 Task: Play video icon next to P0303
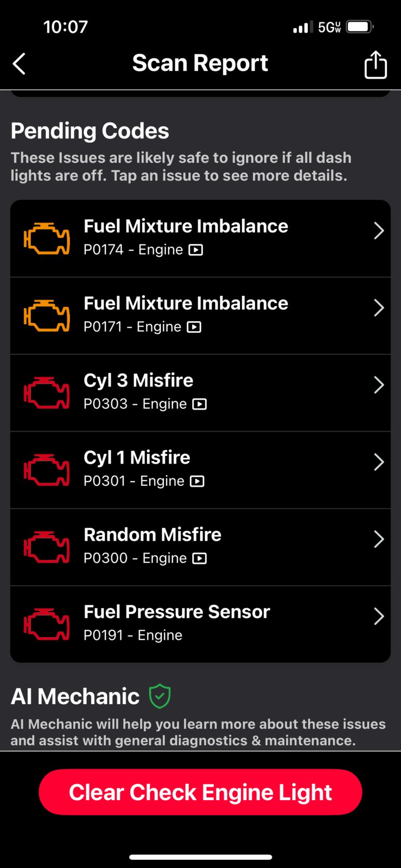[200, 404]
